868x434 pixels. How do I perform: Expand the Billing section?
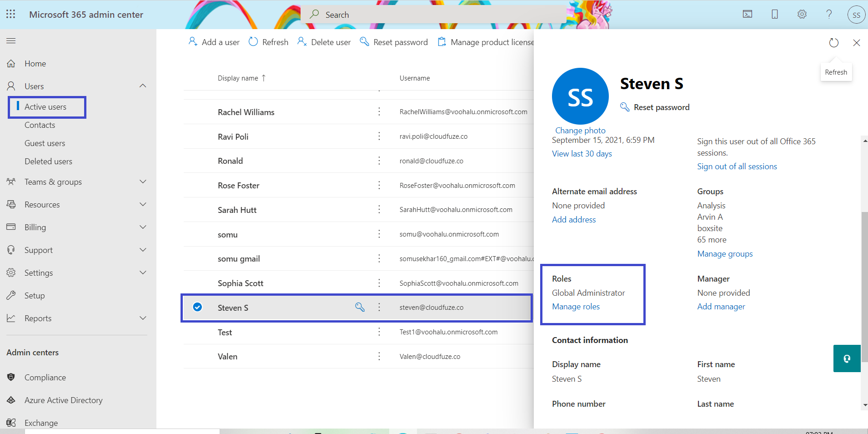143,227
